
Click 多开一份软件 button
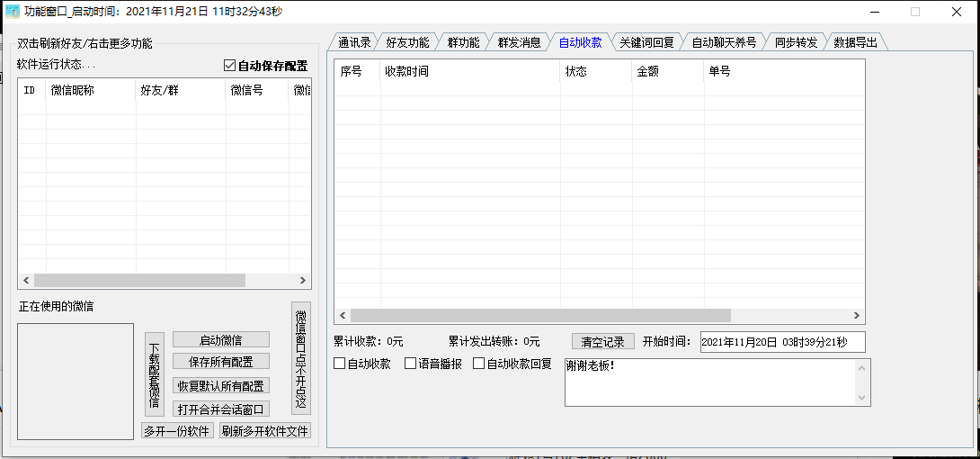(x=177, y=431)
